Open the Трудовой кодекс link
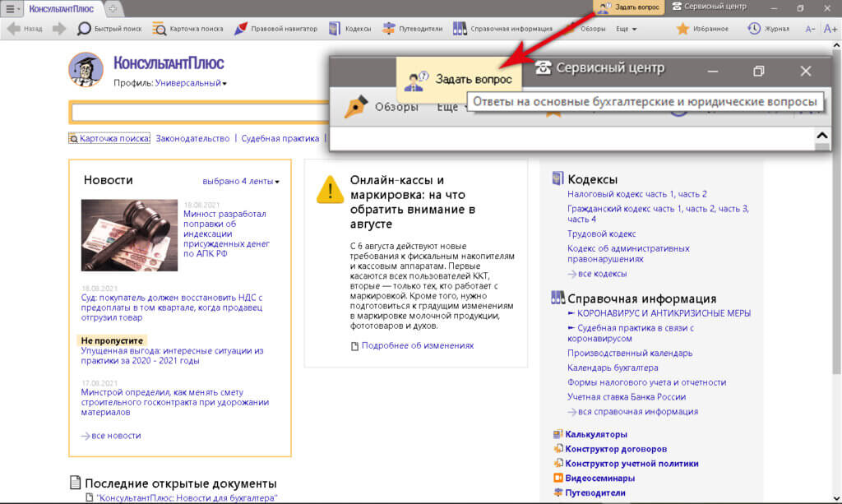This screenshot has width=842, height=504. [601, 234]
